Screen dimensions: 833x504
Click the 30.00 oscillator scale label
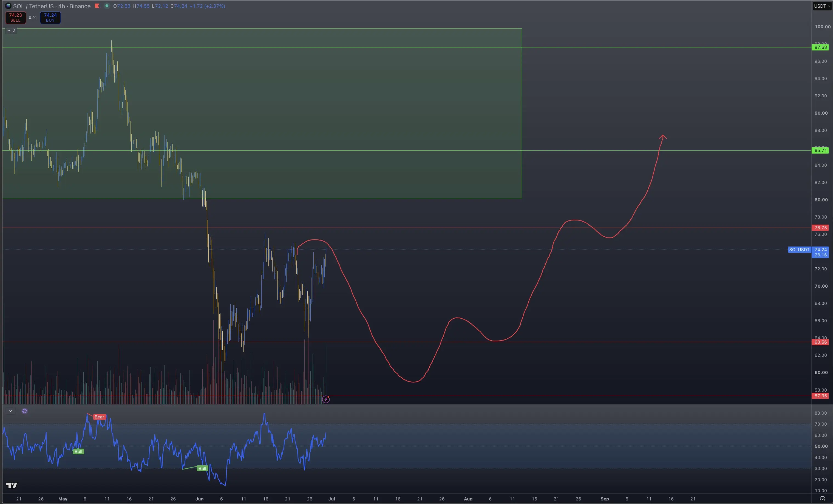click(821, 469)
